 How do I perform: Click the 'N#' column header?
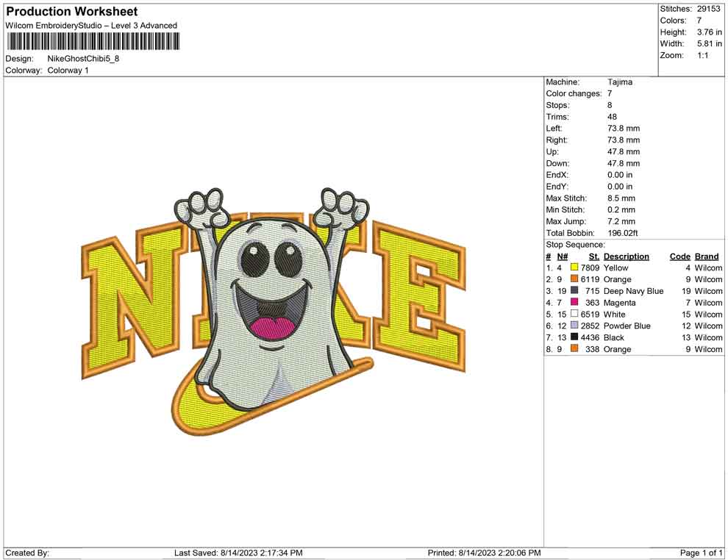563,256
